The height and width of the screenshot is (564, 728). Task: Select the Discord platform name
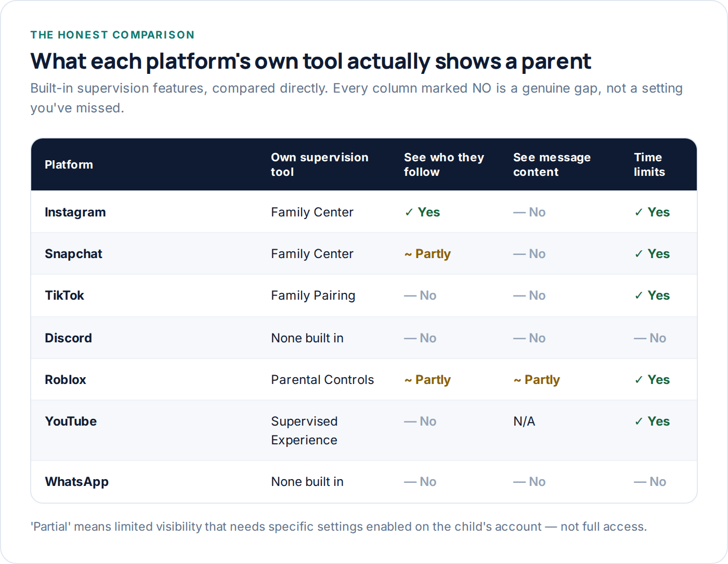click(68, 338)
